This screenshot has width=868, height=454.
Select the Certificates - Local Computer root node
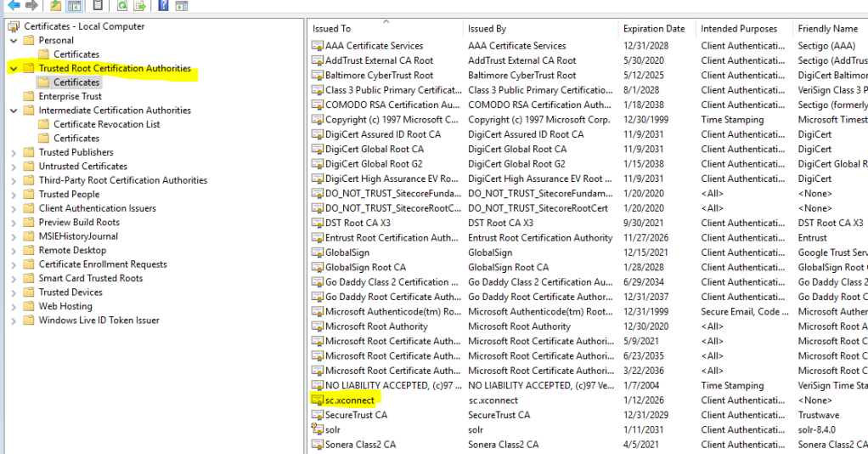click(x=83, y=26)
